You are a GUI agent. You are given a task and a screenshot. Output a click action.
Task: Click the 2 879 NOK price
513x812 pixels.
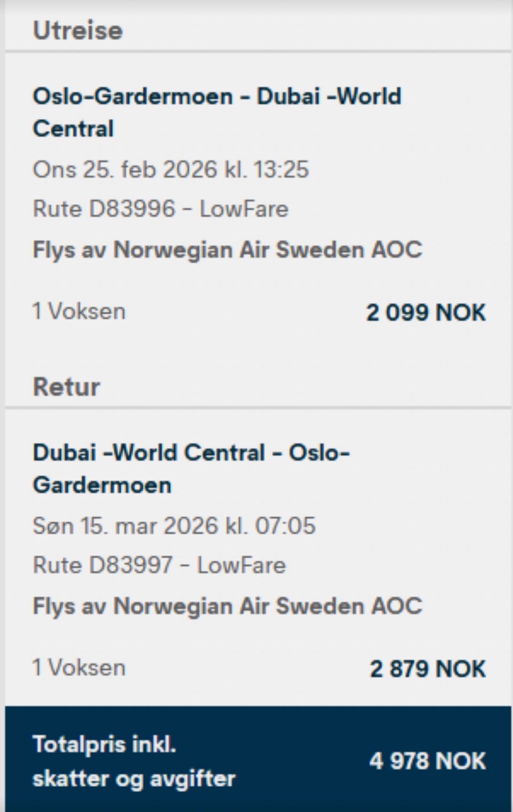tap(428, 669)
